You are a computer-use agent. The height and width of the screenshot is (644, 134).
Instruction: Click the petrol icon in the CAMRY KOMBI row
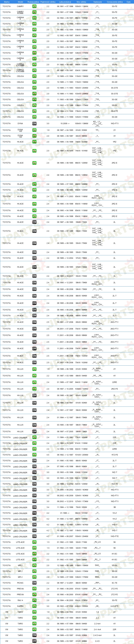[x=34, y=12]
